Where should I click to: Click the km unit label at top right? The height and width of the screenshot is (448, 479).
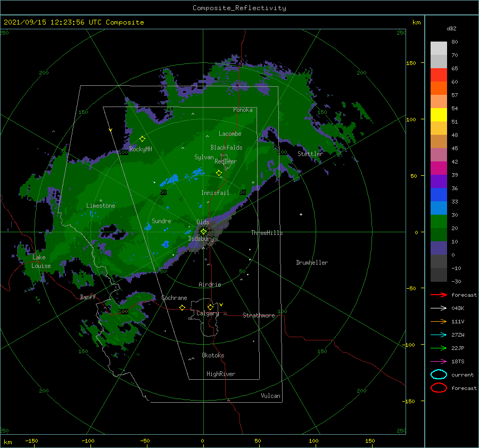point(416,22)
